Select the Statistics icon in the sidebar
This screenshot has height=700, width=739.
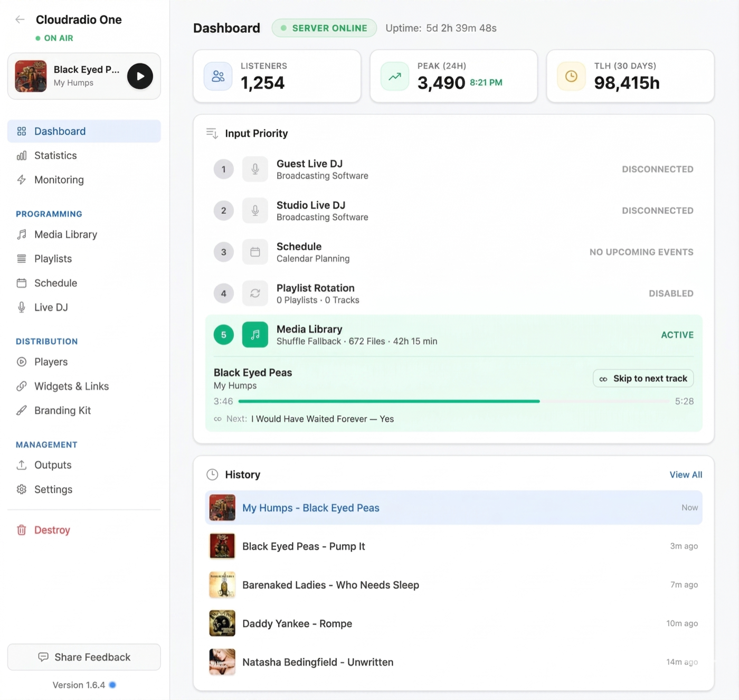(x=22, y=155)
